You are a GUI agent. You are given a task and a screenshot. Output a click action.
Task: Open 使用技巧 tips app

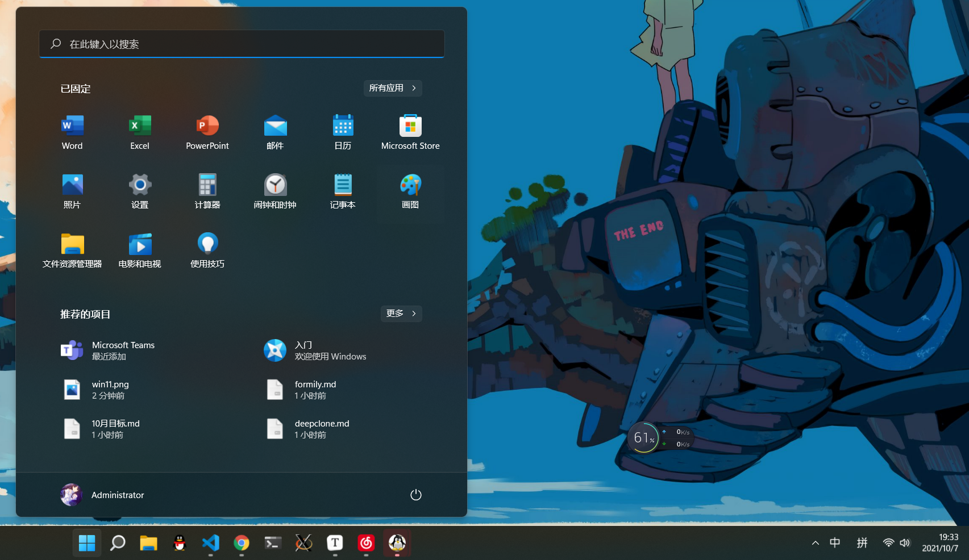pos(207,250)
